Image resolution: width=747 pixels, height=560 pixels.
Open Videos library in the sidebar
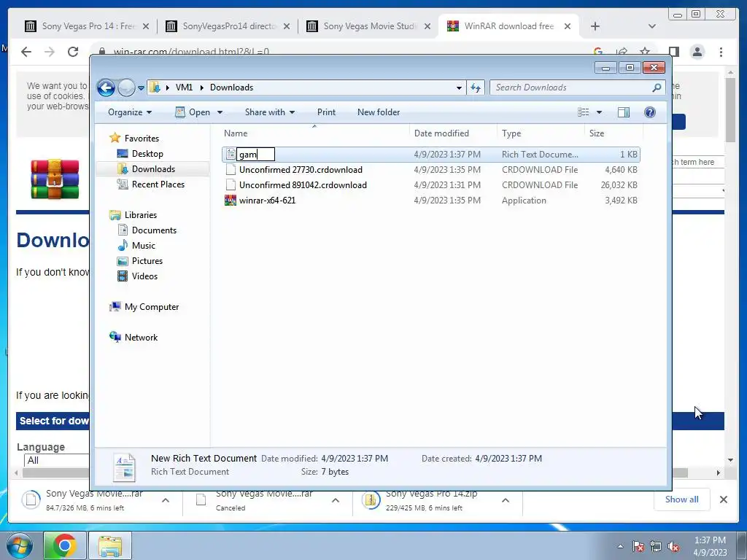point(144,276)
